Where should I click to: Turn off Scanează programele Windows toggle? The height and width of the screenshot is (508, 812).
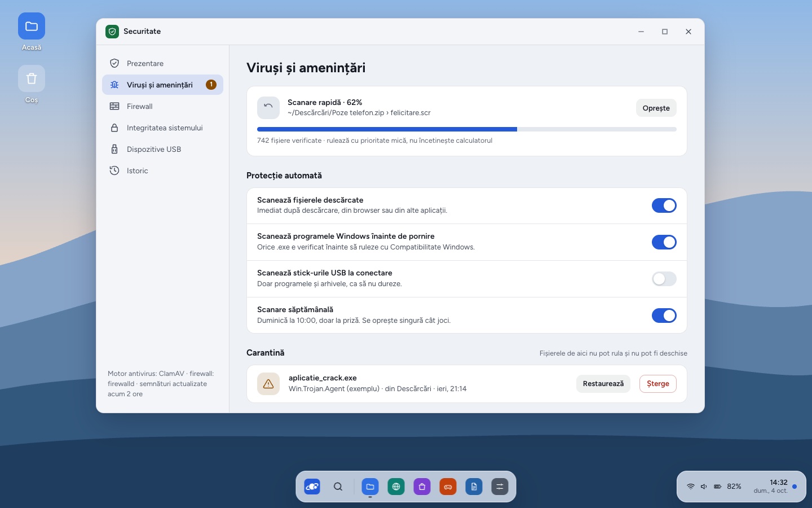coord(664,242)
